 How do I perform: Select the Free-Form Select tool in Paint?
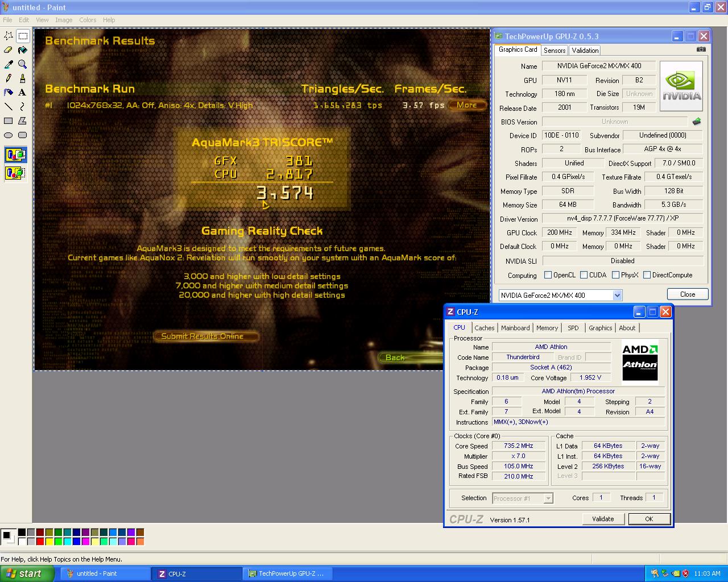[x=9, y=36]
